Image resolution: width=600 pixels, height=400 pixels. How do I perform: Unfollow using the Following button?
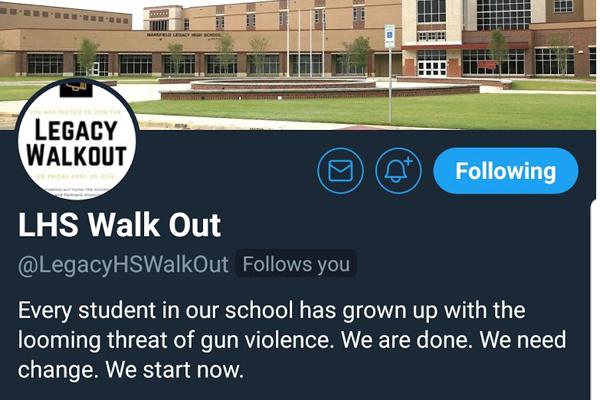(505, 171)
